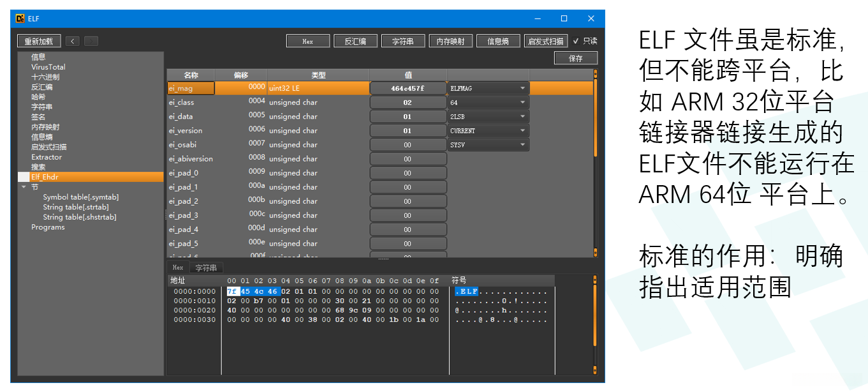The image size is (868, 392).
Task: Open the 反汇编 disassembly toolbar button
Action: click(355, 41)
